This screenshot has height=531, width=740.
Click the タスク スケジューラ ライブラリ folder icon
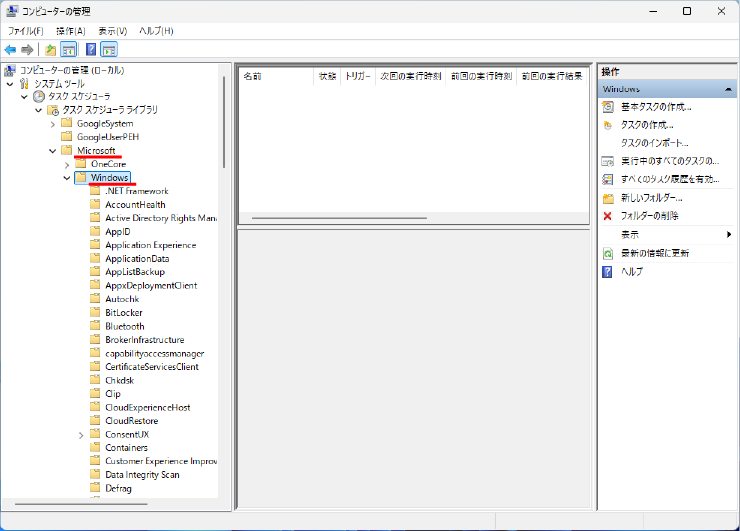pyautogui.click(x=53, y=110)
